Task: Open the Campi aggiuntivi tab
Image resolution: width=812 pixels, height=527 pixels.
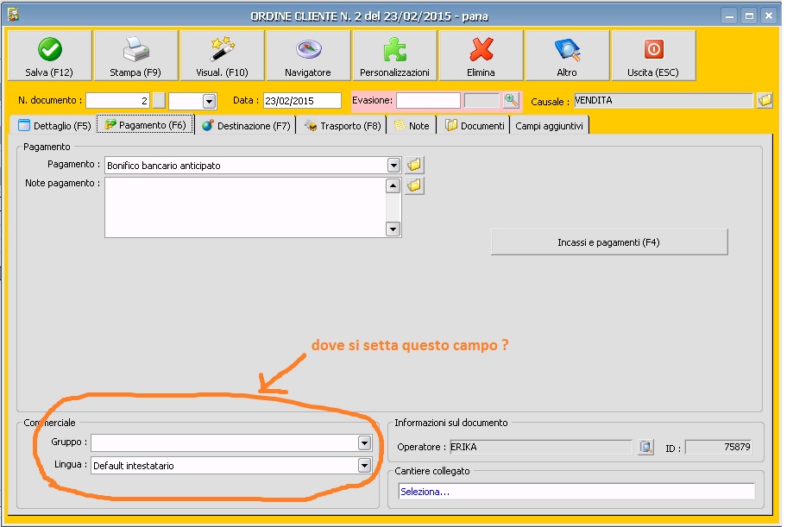Action: 550,126
